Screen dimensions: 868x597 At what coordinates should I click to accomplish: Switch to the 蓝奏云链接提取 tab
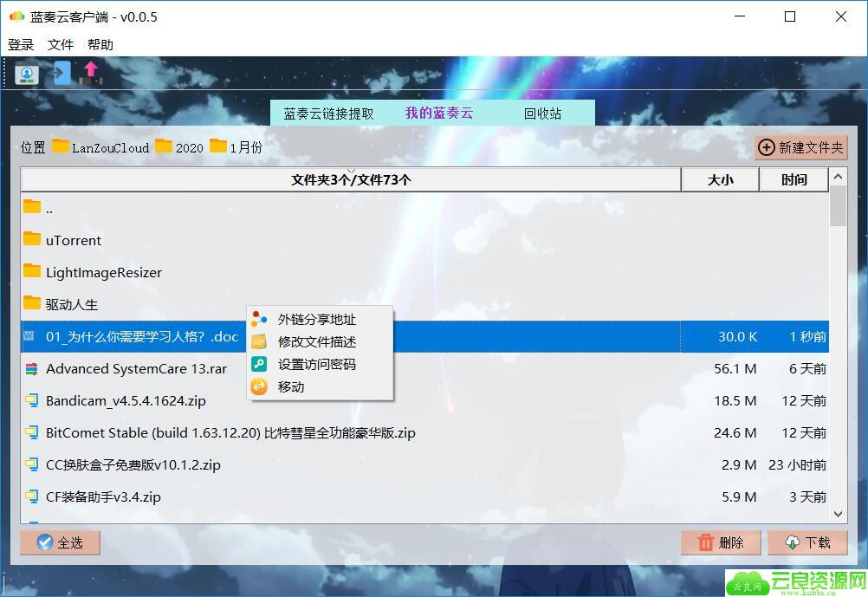click(x=329, y=114)
